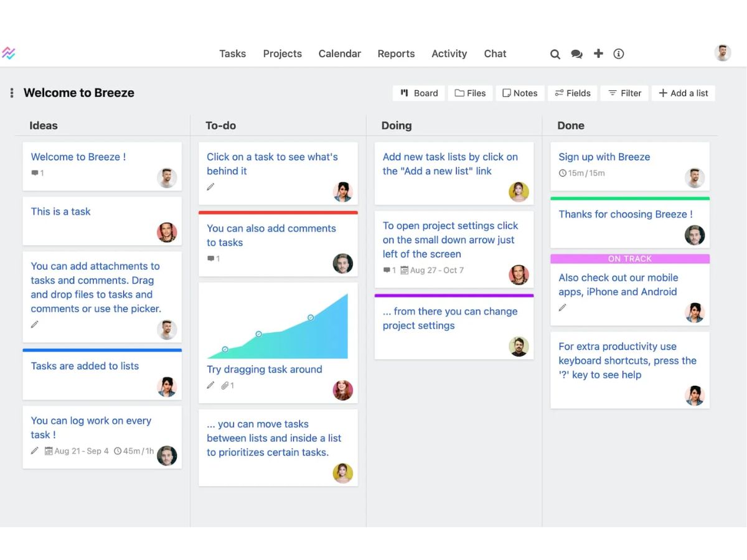Open 'This is a task' card
This screenshot has width=747, height=560.
tap(102, 222)
